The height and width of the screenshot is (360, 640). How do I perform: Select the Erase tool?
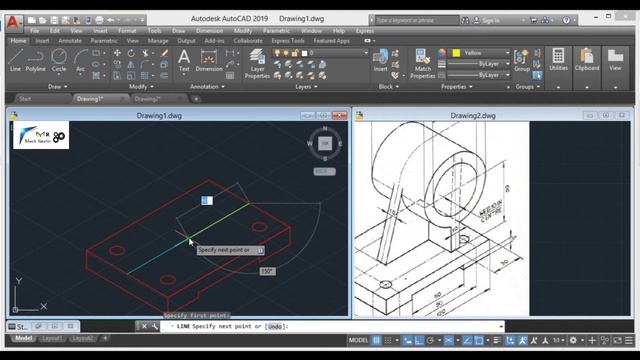pyautogui.click(x=164, y=53)
